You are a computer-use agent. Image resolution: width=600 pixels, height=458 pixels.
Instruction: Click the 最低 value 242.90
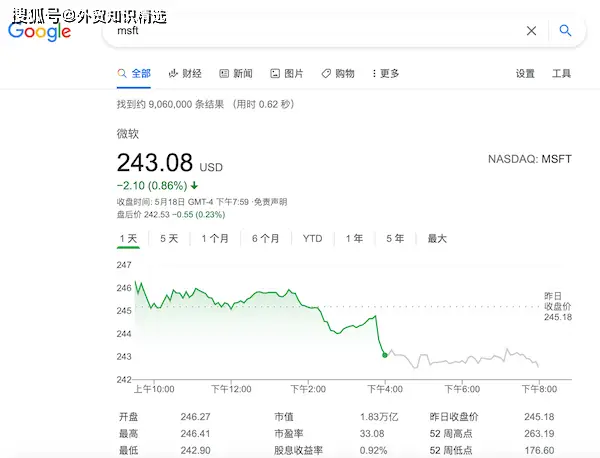[196, 450]
